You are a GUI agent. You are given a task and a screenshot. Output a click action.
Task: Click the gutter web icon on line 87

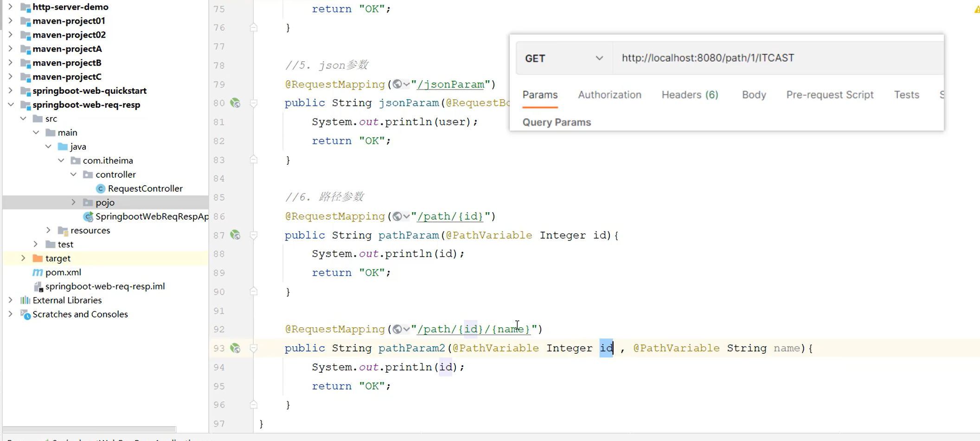[x=236, y=235]
